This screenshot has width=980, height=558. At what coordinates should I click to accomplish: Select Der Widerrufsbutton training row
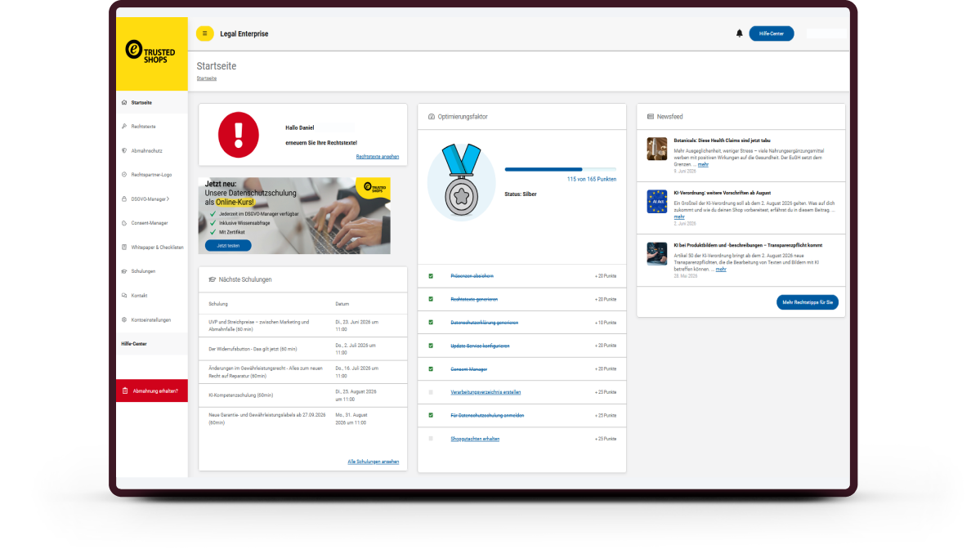302,349
